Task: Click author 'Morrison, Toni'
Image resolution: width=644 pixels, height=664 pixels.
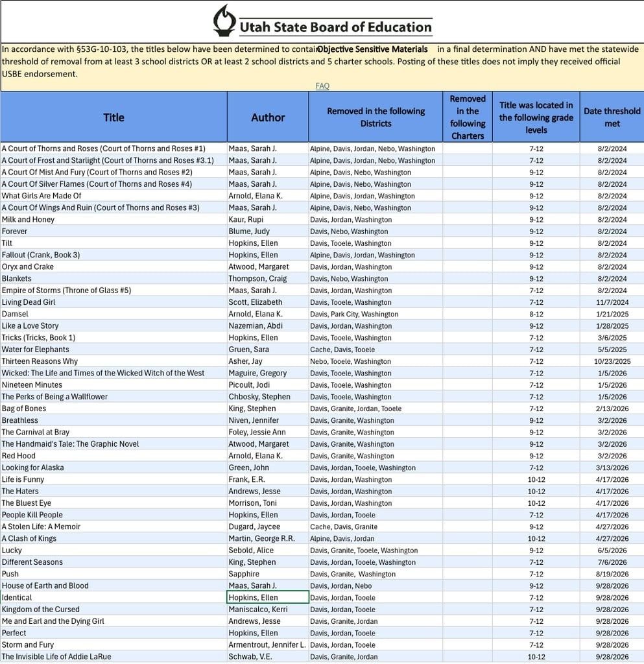Action: pyautogui.click(x=268, y=504)
